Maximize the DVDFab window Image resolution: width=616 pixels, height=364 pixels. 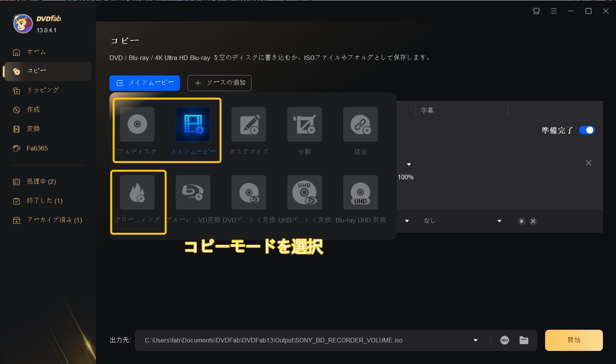(x=588, y=11)
